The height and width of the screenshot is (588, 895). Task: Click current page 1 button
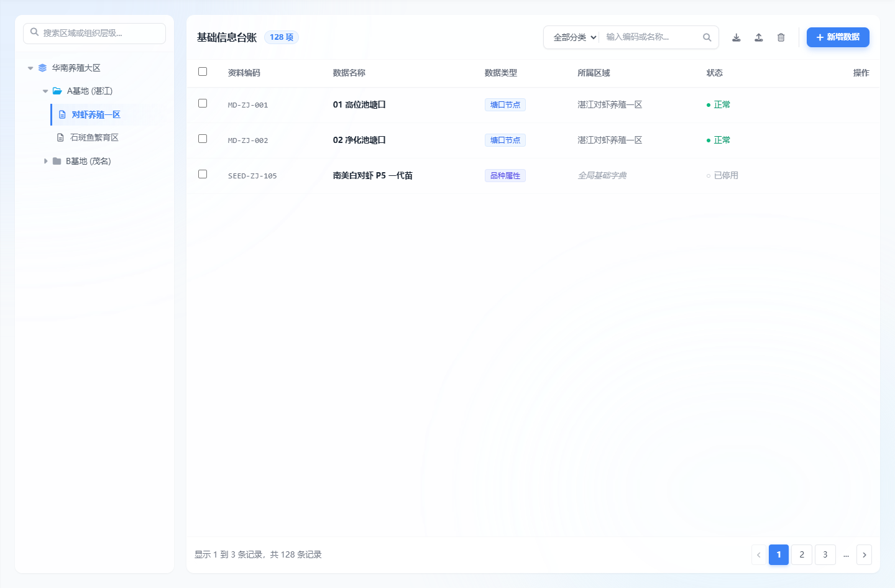tap(779, 554)
